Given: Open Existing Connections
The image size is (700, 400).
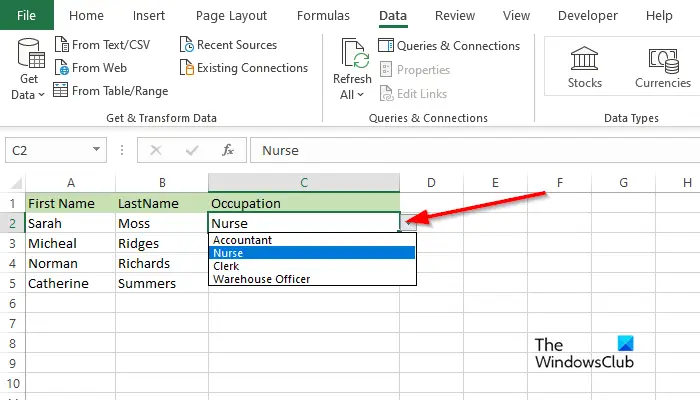Looking at the screenshot, I should tap(244, 68).
